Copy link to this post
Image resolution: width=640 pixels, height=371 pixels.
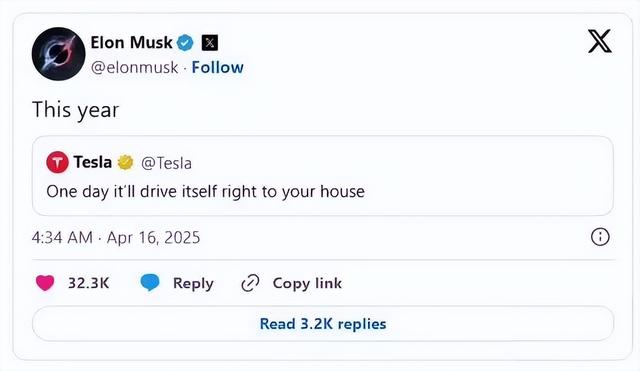[x=307, y=283]
